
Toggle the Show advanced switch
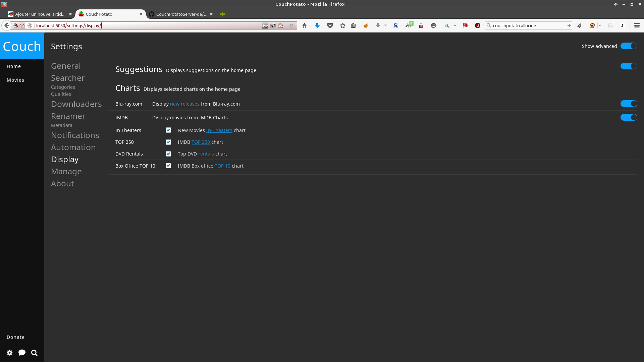point(629,46)
